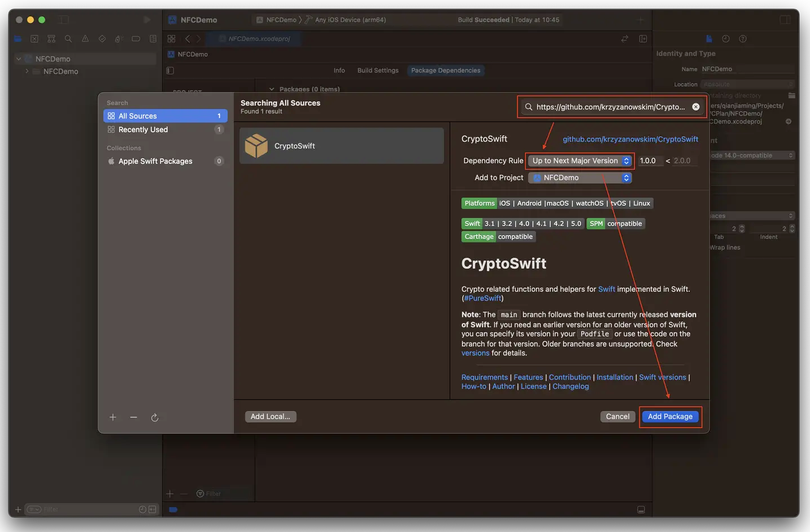Clear the package URL search field
Viewport: 810px width, 532px height.
point(696,107)
